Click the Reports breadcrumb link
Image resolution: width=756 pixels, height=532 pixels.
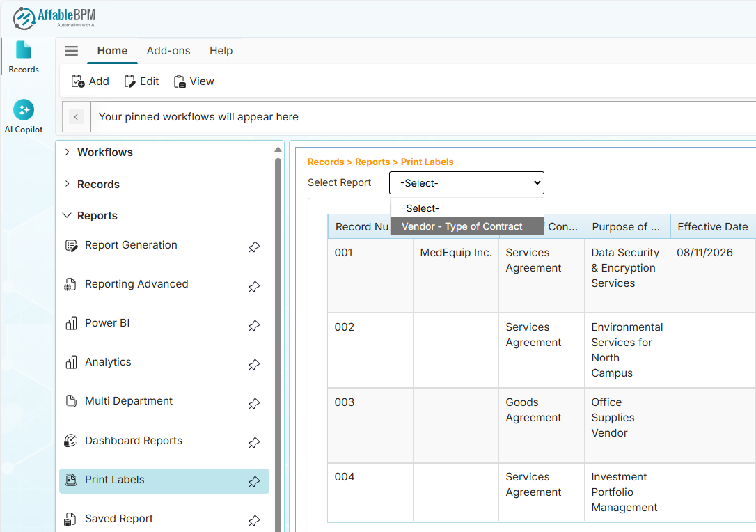point(372,162)
